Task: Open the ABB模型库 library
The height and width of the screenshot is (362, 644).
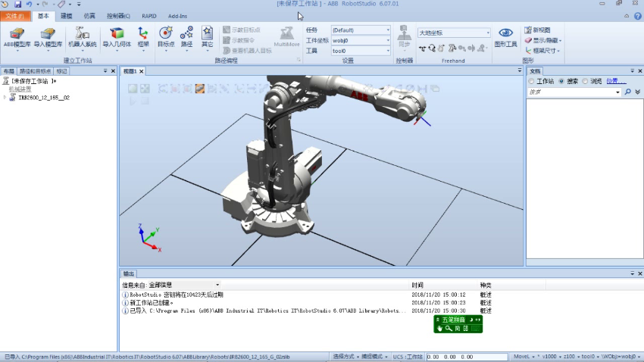Action: click(x=17, y=38)
